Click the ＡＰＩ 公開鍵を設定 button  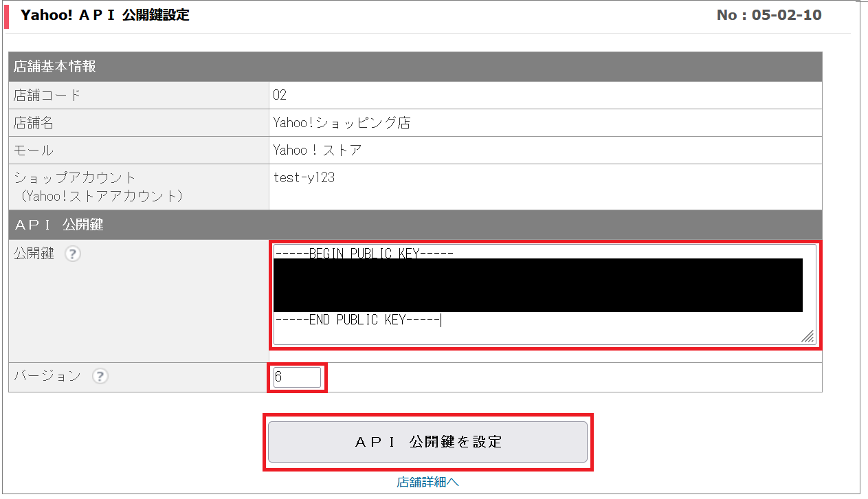point(427,442)
